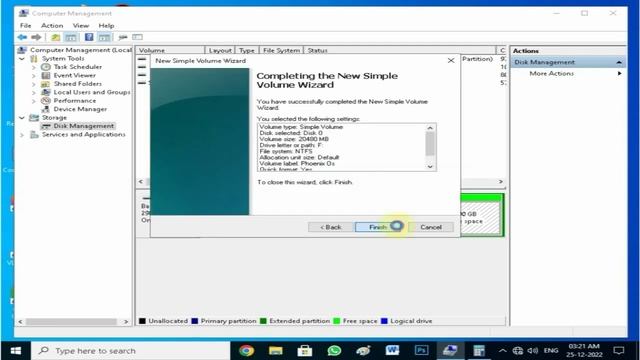
Task: Select Device Manager in the tree
Action: (80, 109)
